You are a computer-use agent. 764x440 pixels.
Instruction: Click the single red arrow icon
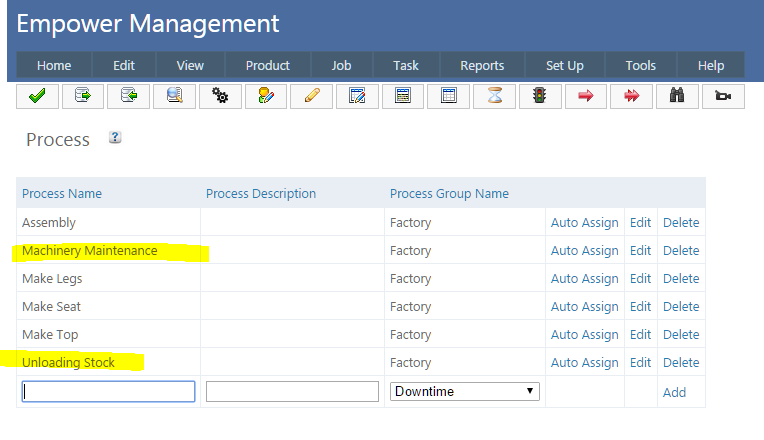tap(586, 96)
